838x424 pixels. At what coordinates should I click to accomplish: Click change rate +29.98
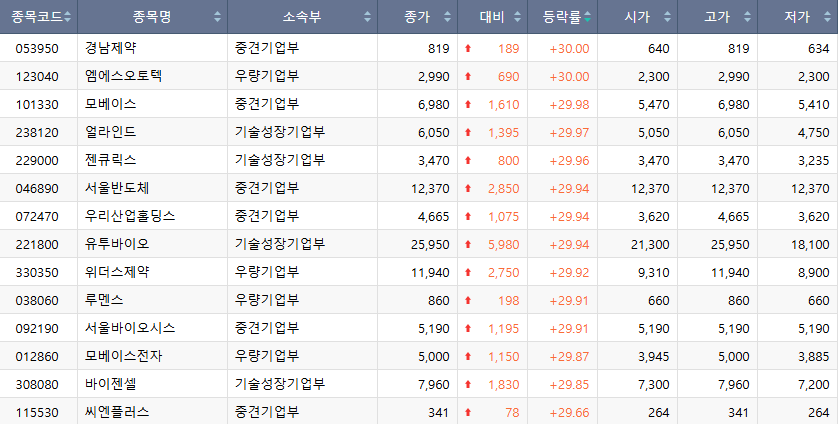(569, 105)
